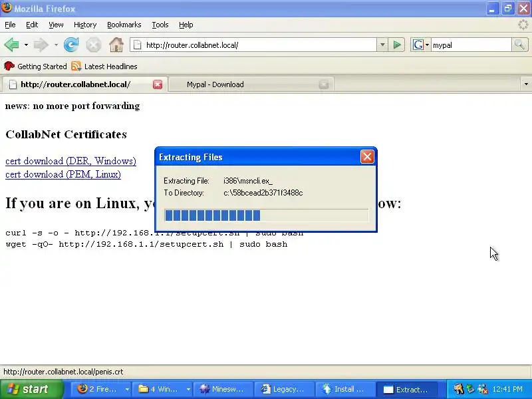Switch to Minesweeper in the taskbar
532x399 pixels.
point(223,389)
